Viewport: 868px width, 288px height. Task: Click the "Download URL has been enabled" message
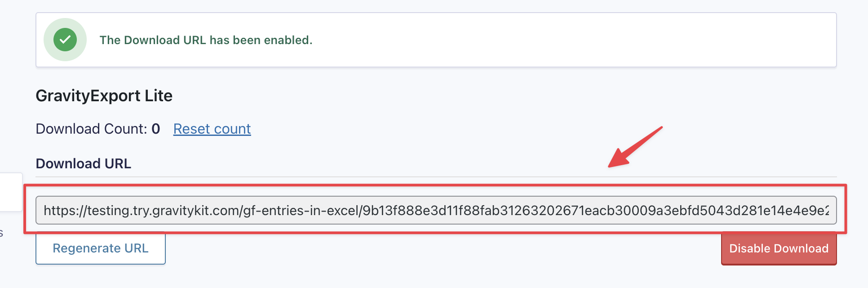(206, 40)
